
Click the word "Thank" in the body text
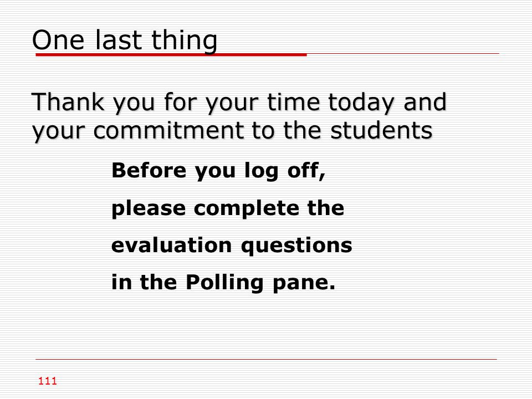[x=68, y=102]
